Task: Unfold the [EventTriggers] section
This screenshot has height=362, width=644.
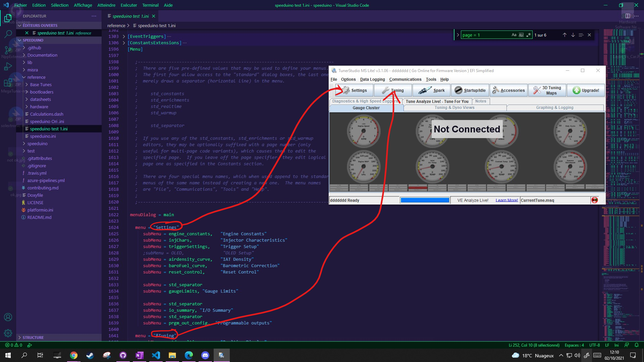Action: click(124, 37)
